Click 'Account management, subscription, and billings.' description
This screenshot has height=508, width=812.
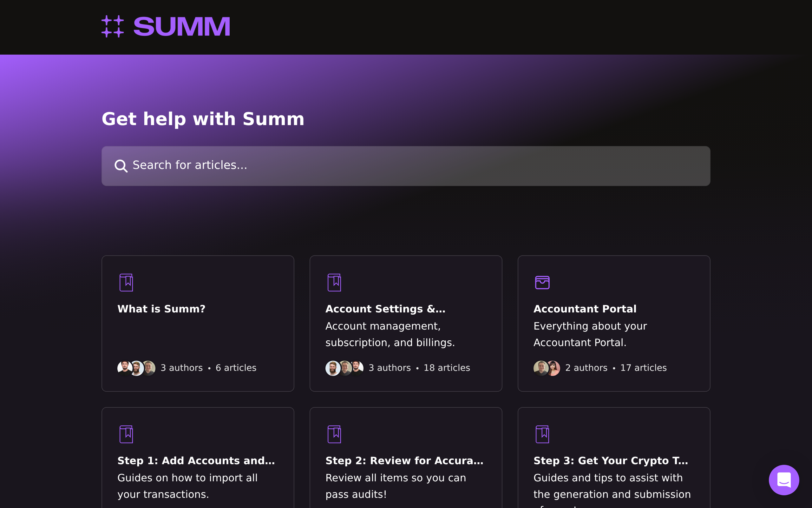click(x=390, y=334)
